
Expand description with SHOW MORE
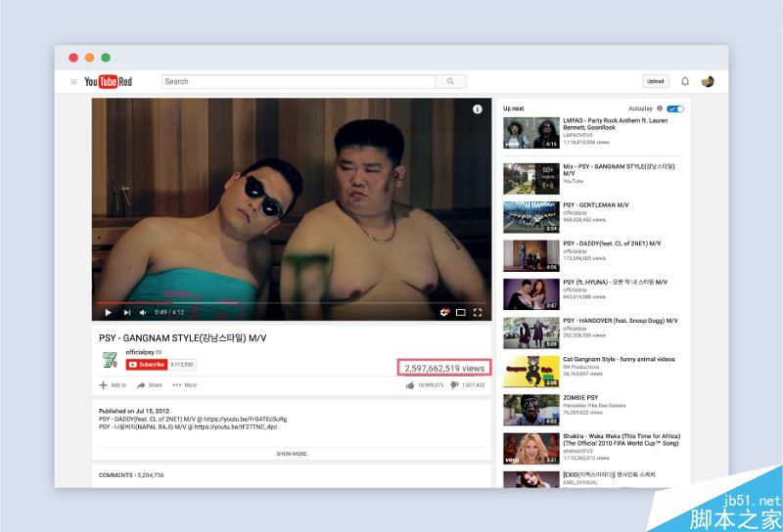pyautogui.click(x=292, y=454)
